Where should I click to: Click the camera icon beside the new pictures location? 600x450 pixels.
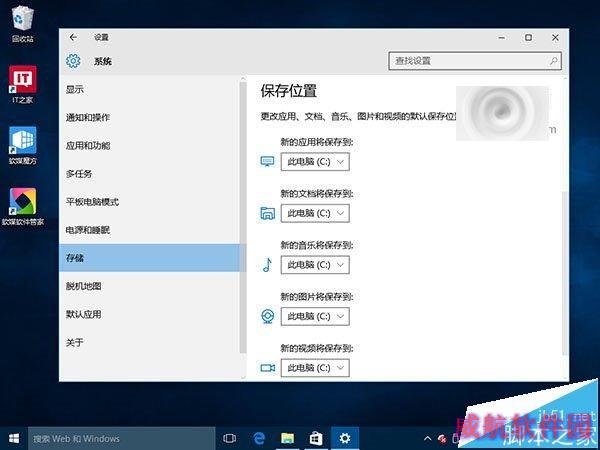pyautogui.click(x=267, y=316)
